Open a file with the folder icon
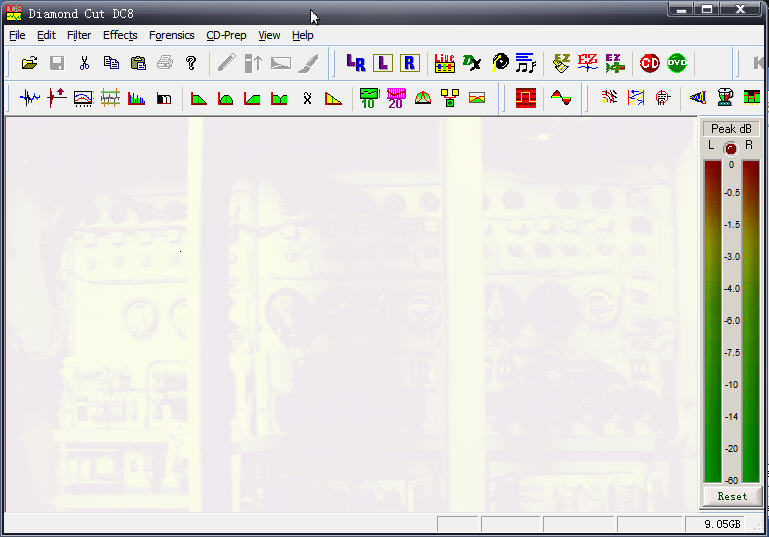Viewport: 769px width, 537px height. tap(29, 63)
